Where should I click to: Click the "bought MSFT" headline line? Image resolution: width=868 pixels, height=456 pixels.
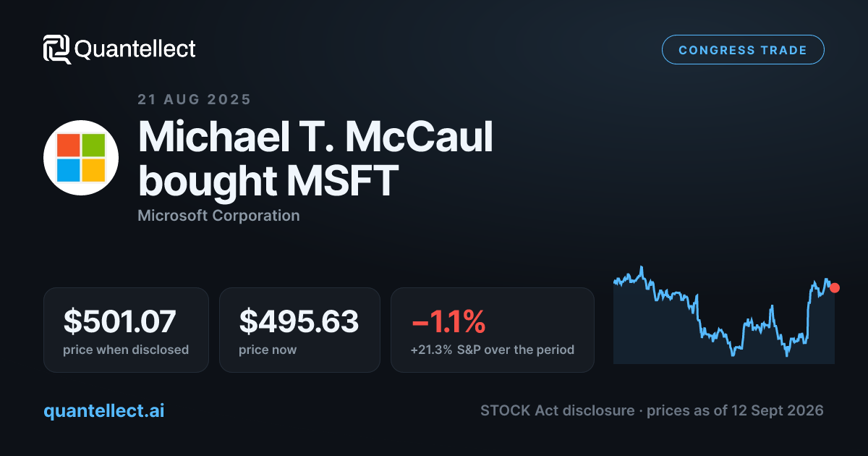coord(268,180)
